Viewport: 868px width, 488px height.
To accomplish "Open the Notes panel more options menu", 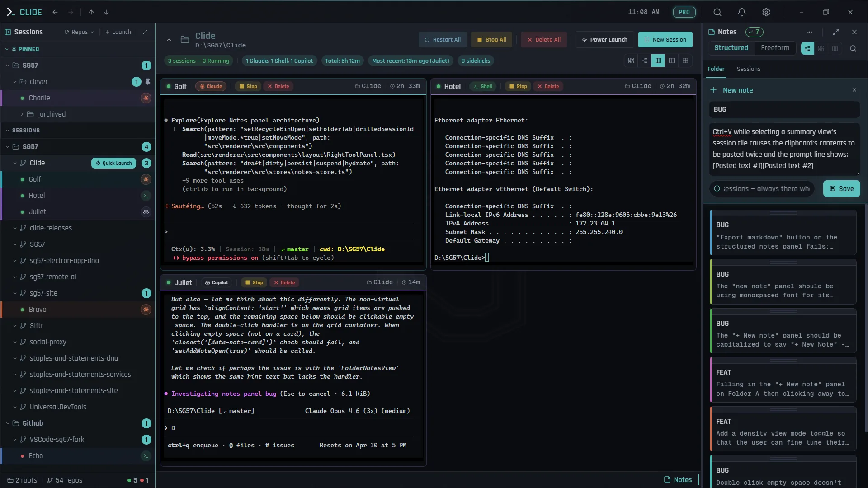I will pyautogui.click(x=809, y=32).
